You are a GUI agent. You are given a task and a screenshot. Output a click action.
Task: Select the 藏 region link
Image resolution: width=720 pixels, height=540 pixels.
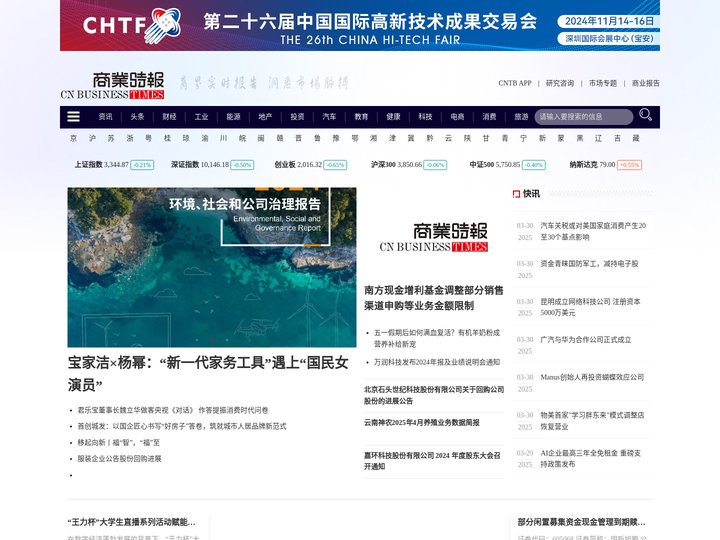[636, 138]
